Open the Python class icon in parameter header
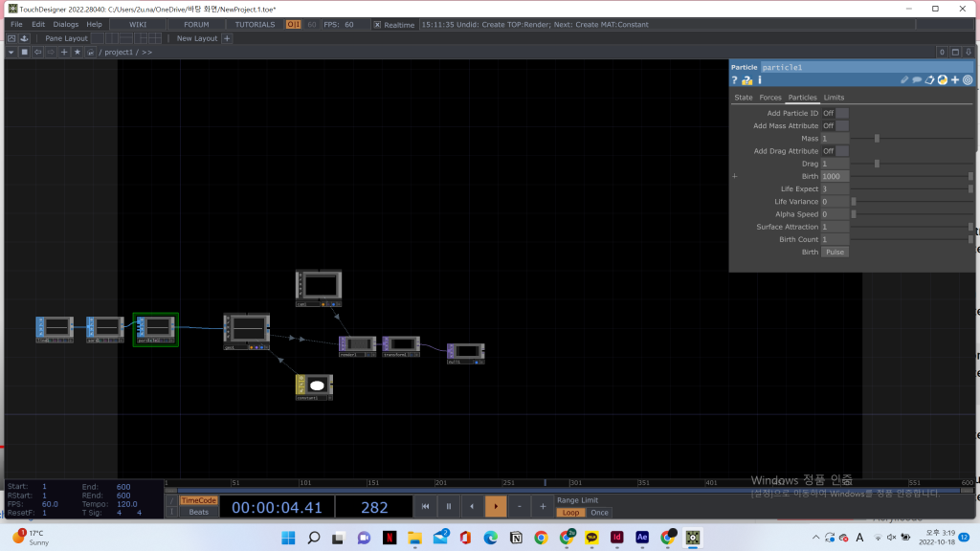The height and width of the screenshot is (551, 980). click(943, 80)
